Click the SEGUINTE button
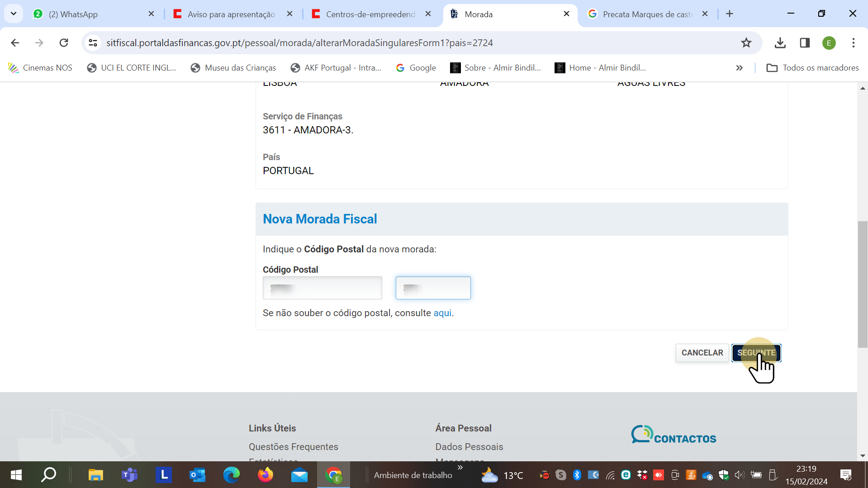This screenshot has width=868, height=488. 756,353
